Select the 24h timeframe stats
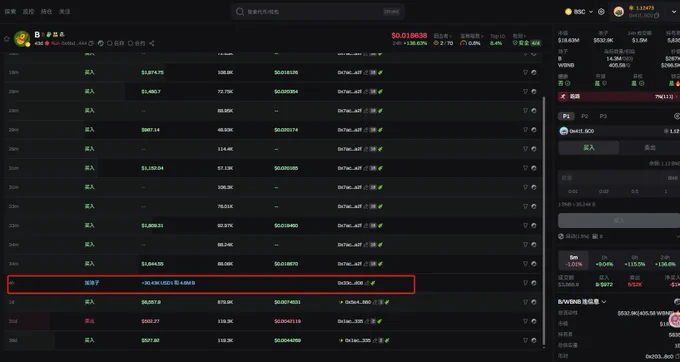The width and height of the screenshot is (680, 362). pos(665,261)
